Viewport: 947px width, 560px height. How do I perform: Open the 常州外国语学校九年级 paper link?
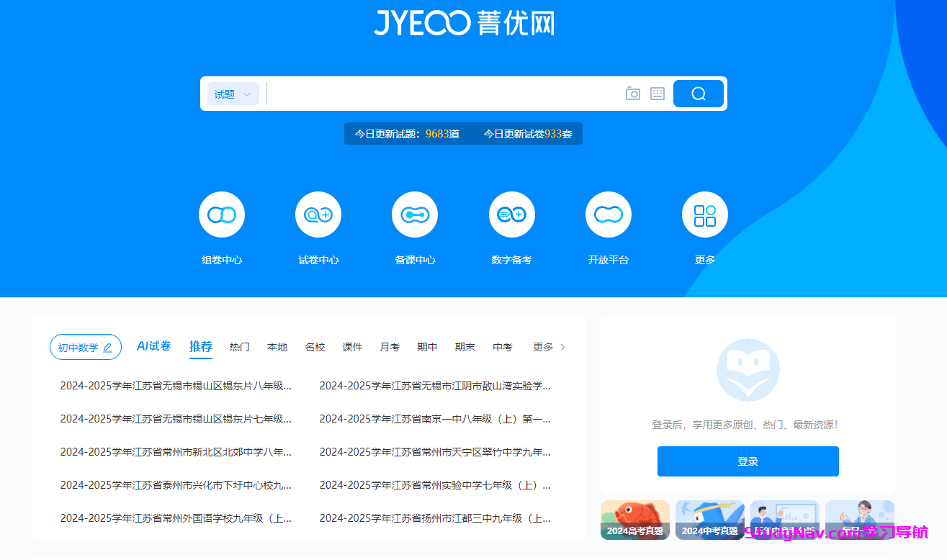coord(176,518)
